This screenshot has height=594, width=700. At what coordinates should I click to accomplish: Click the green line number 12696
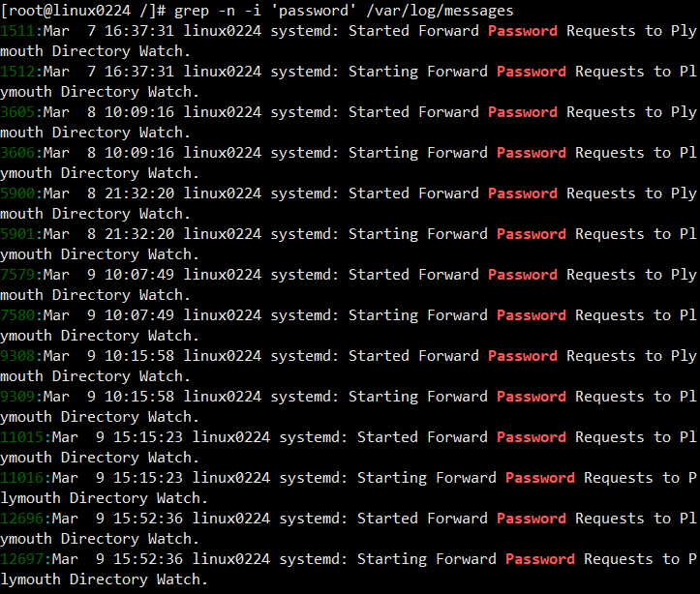pos(22,519)
